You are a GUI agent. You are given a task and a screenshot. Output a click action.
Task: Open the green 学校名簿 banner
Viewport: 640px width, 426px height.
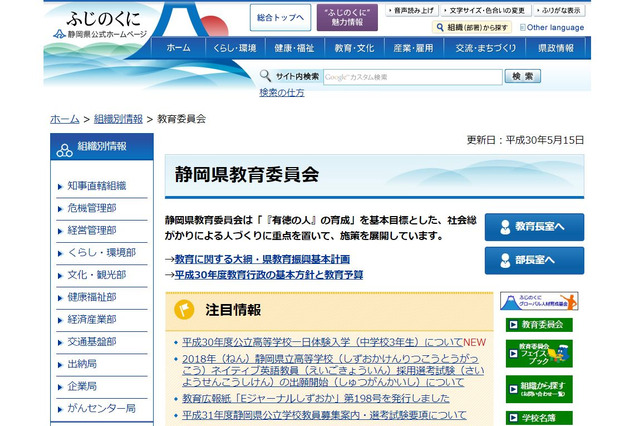pos(539,418)
